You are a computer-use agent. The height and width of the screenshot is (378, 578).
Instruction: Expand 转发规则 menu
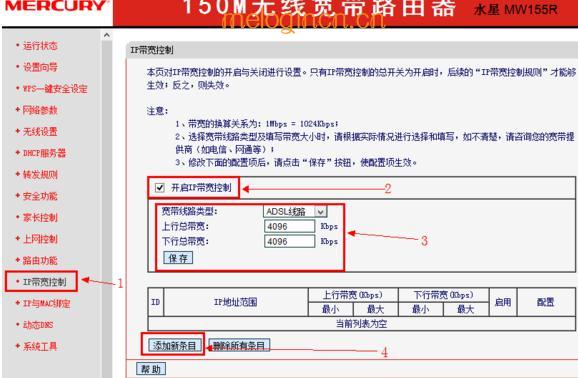tap(40, 174)
